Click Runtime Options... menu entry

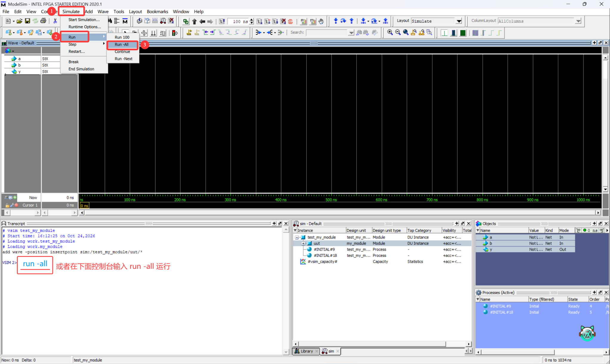point(84,27)
